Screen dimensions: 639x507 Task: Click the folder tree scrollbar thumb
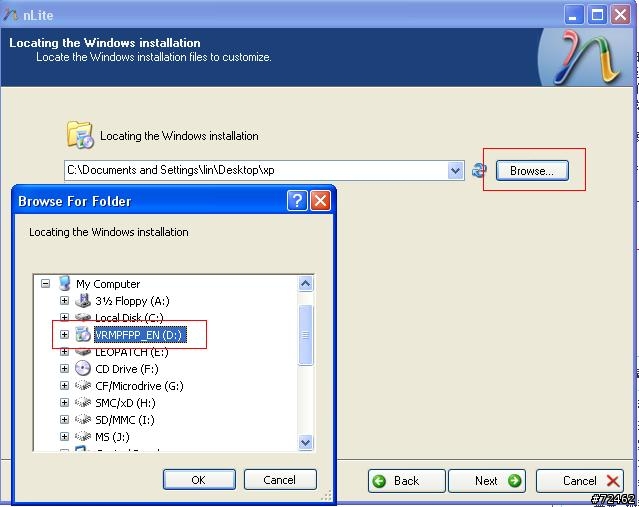coord(306,335)
